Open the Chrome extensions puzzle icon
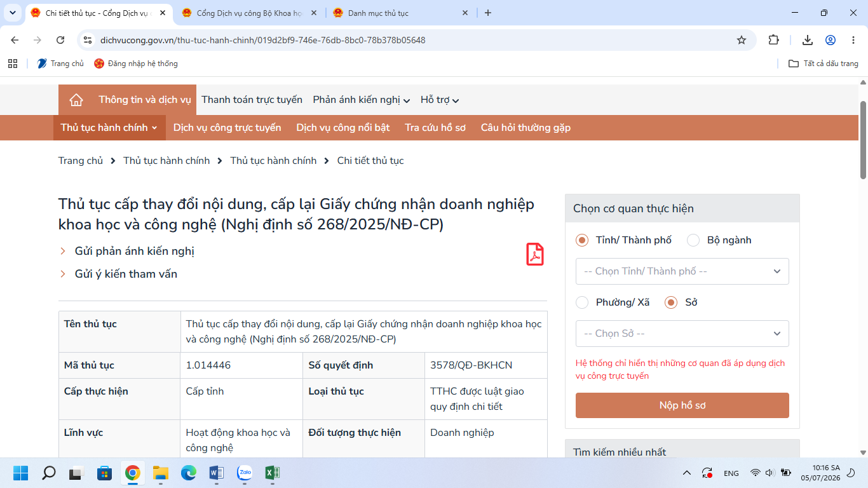868x488 pixels. coord(773,40)
